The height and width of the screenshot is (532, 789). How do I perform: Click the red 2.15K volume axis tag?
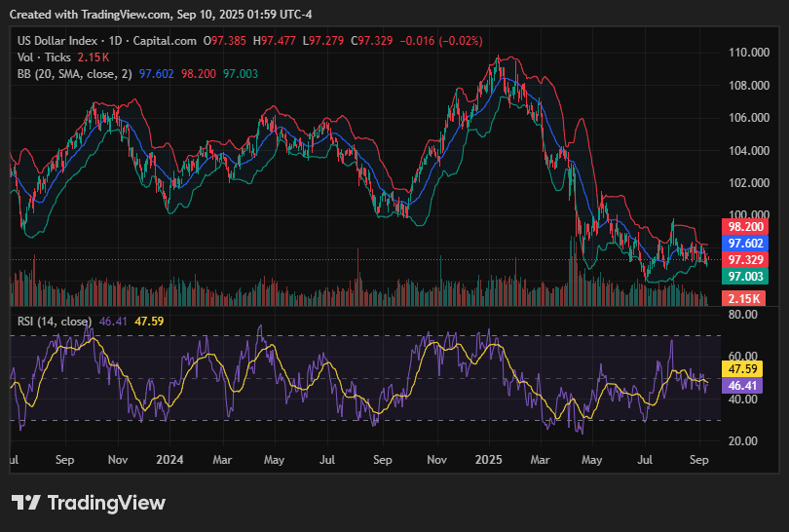(x=744, y=298)
